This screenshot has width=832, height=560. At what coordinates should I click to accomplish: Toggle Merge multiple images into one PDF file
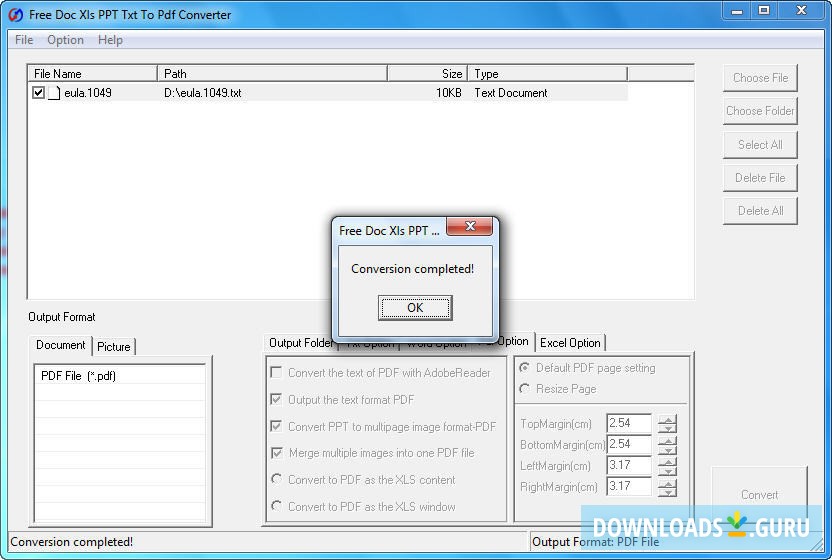coord(276,453)
